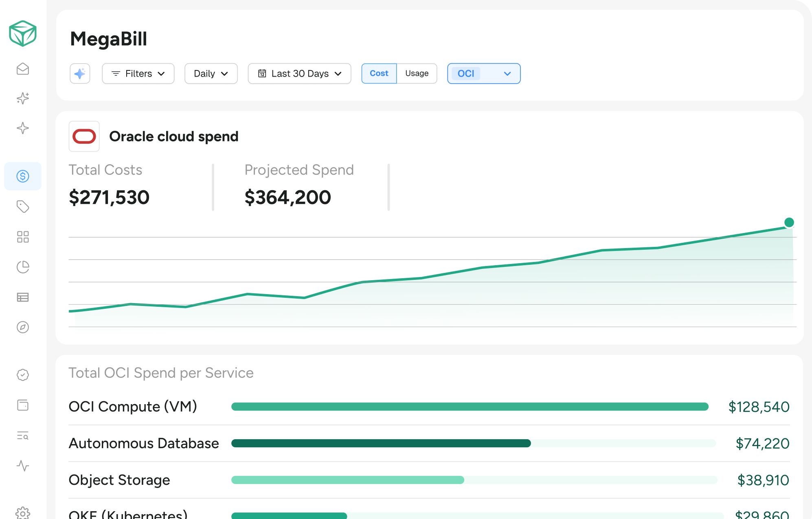This screenshot has width=812, height=519.
Task: Click the green endpoint dot on the chart
Action: [789, 222]
